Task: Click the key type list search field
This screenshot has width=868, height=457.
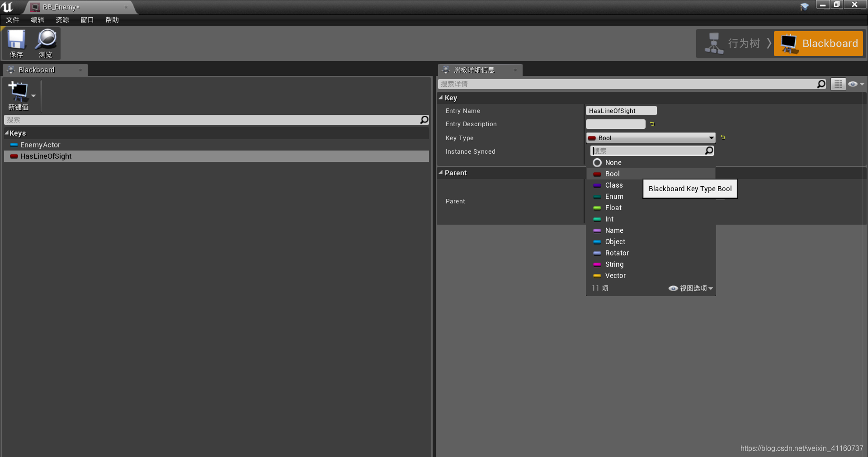Action: 647,151
